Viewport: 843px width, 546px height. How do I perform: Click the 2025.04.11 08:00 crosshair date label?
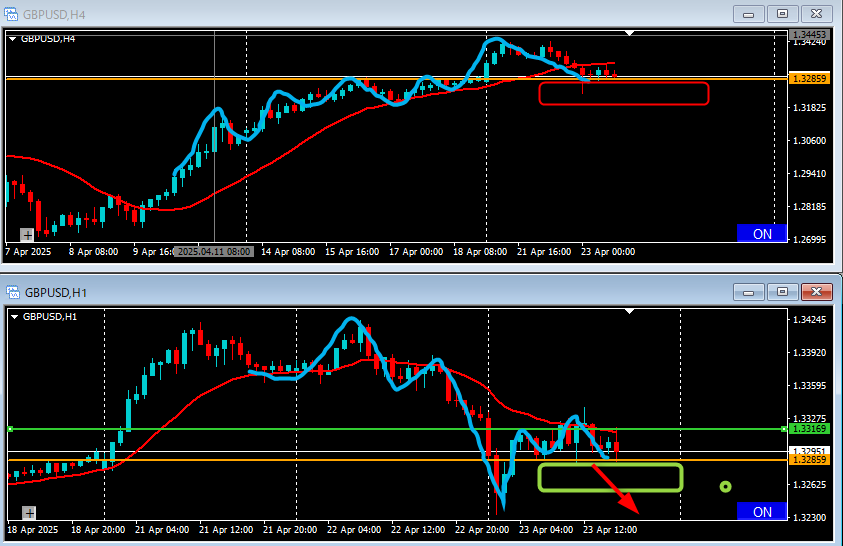tap(214, 252)
